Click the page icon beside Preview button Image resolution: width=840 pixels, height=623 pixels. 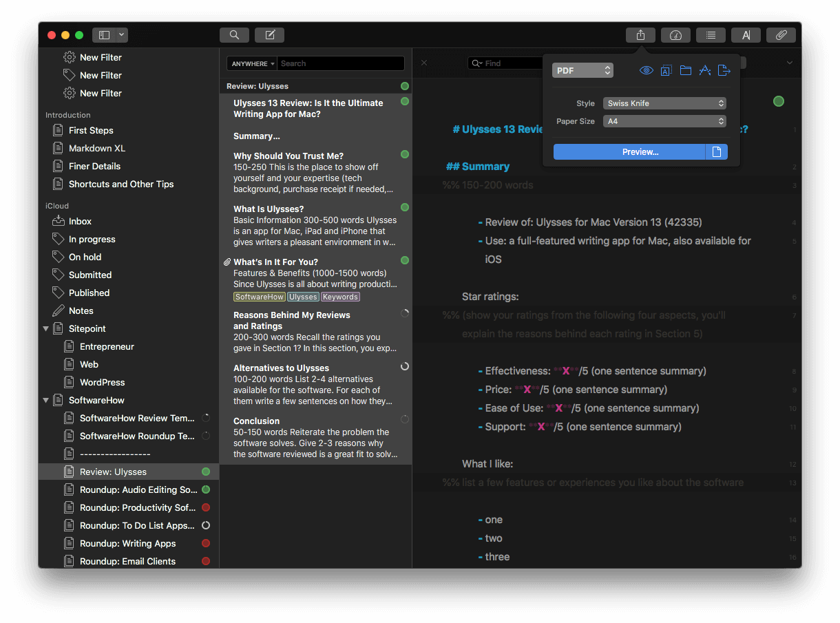[717, 152]
